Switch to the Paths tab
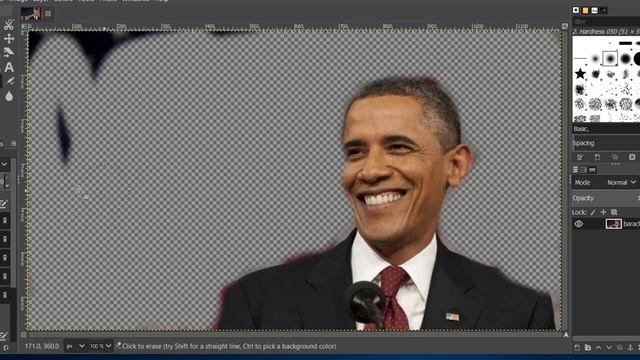This screenshot has width=640, height=360. (x=592, y=170)
